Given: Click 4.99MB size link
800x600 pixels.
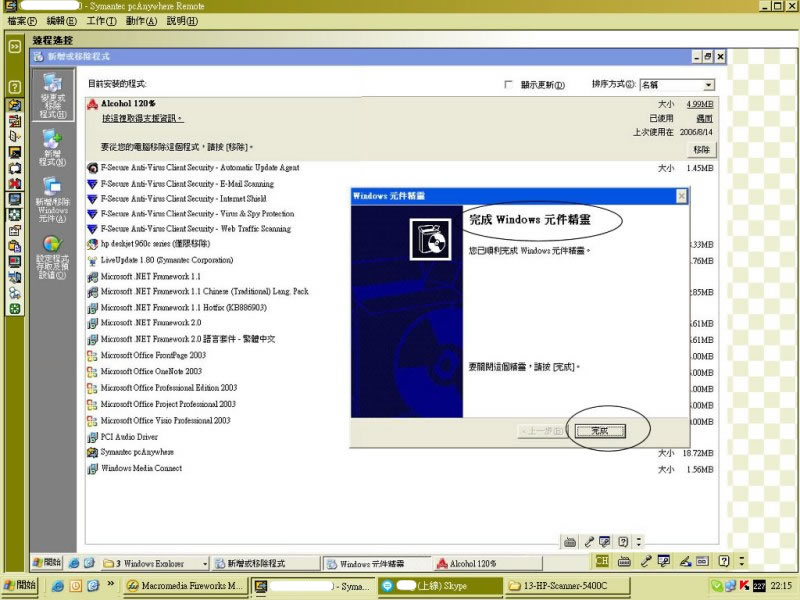Looking at the screenshot, I should point(699,104).
